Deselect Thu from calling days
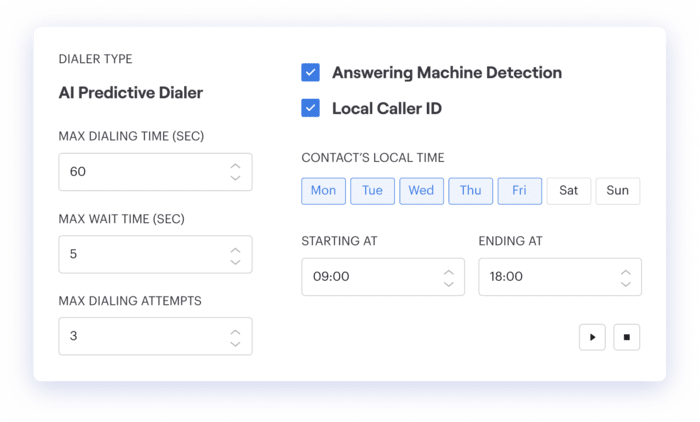 (x=470, y=191)
